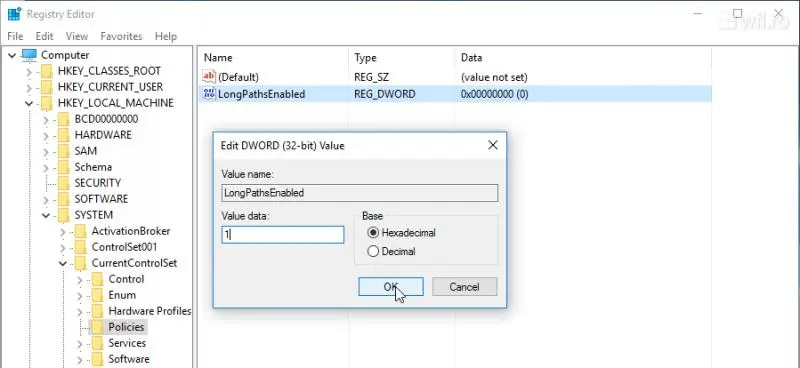Select the BCD00000000 key label
Viewport: 800px width, 368px height.
(106, 119)
